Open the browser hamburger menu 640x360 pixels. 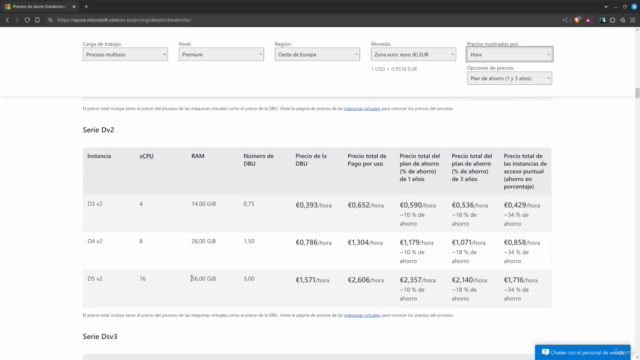tap(633, 20)
